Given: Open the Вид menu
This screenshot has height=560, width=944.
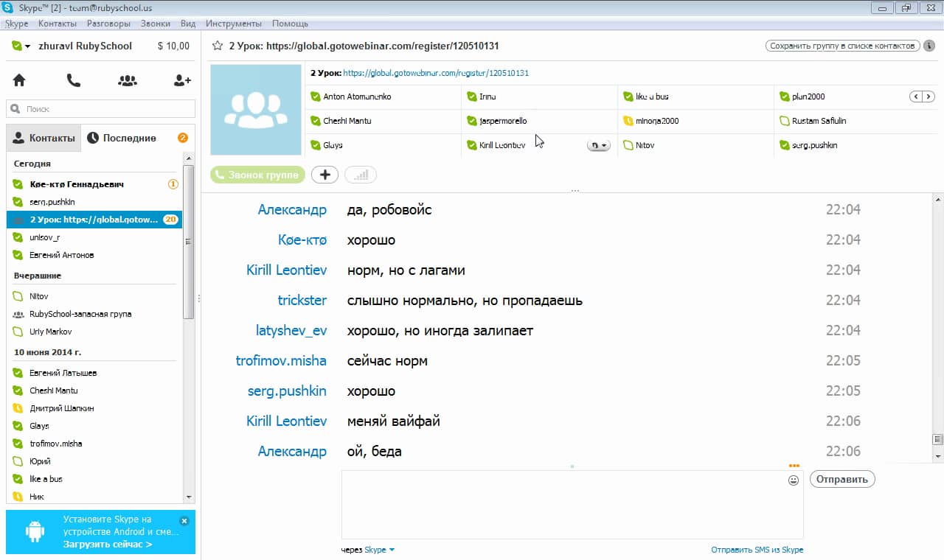Looking at the screenshot, I should 188,24.
